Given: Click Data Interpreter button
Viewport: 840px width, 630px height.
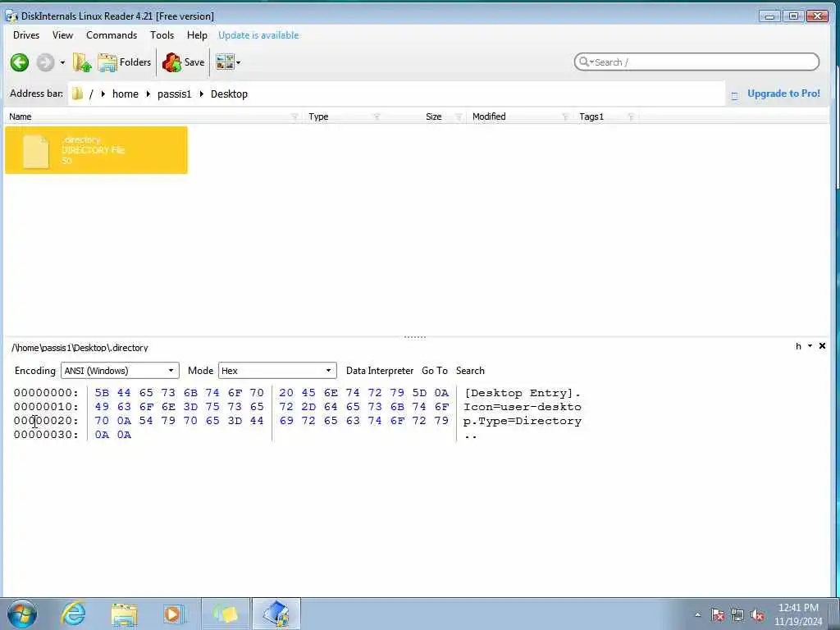Looking at the screenshot, I should (x=380, y=371).
